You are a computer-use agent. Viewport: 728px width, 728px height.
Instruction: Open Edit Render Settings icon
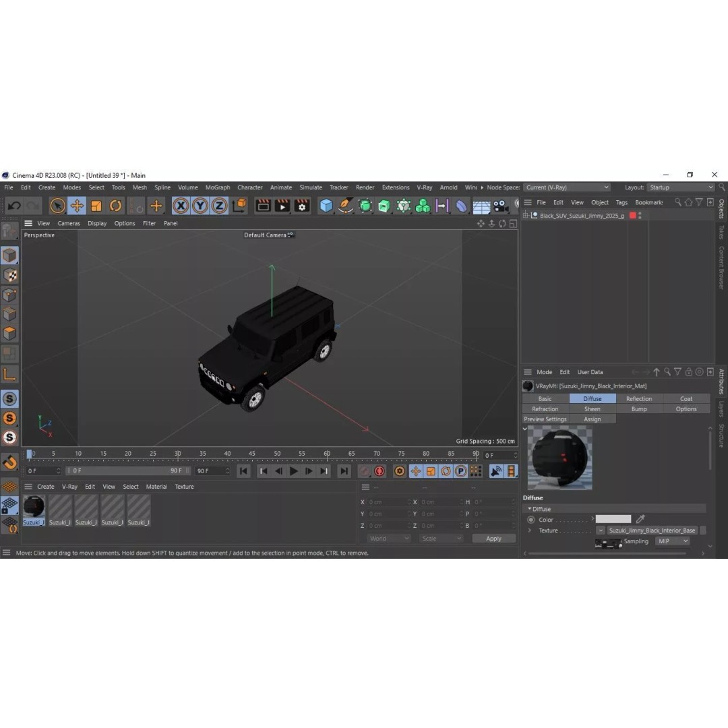(x=302, y=206)
